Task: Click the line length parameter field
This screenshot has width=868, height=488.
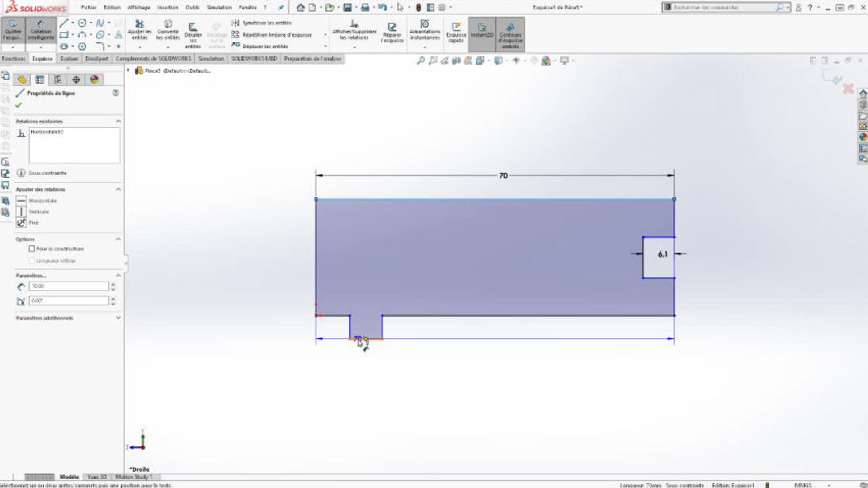Action: click(x=69, y=286)
